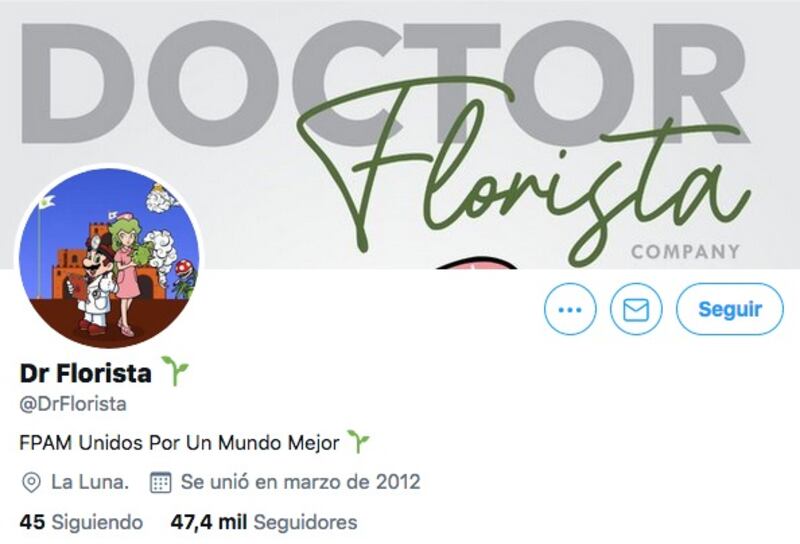The image size is (800, 544).
Task: Open the 45 Siguiendo list
Action: click(x=81, y=522)
